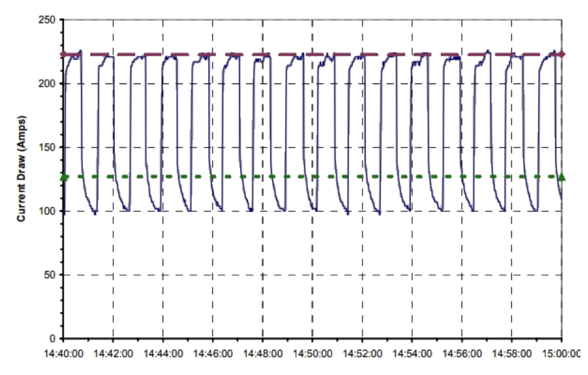Image resolution: width=588 pixels, height=375 pixels.
Task: Select the 14:42:00 time label
Action: coord(113,353)
